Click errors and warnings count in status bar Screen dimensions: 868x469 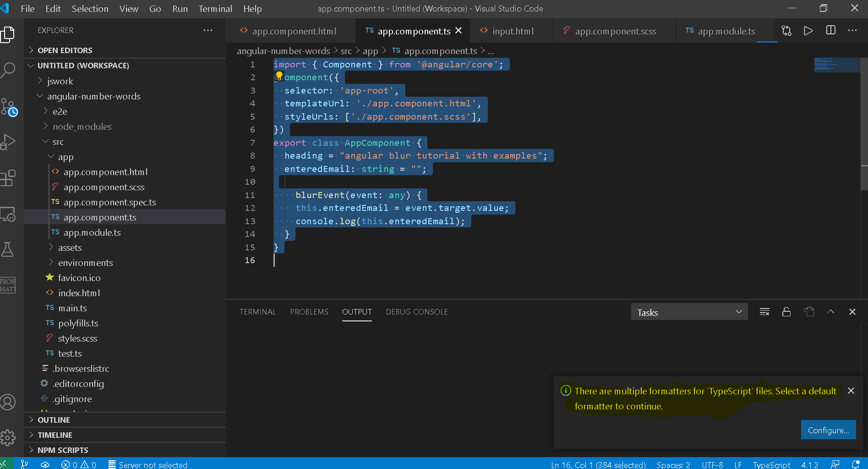point(79,464)
